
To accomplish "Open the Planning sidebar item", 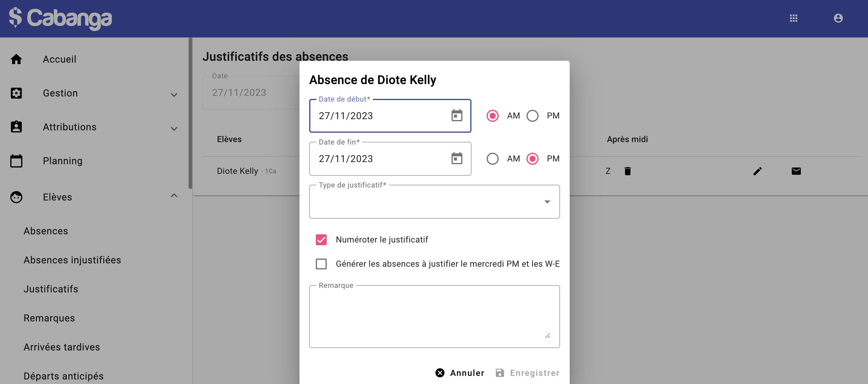I will coord(62,161).
